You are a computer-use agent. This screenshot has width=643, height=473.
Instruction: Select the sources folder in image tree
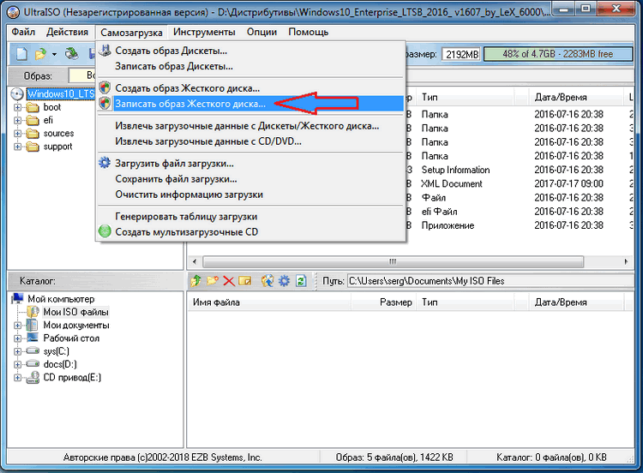(x=59, y=134)
